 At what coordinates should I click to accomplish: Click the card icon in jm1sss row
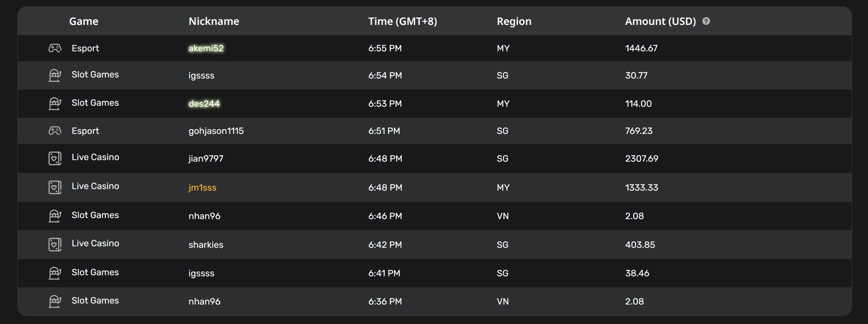coord(55,187)
